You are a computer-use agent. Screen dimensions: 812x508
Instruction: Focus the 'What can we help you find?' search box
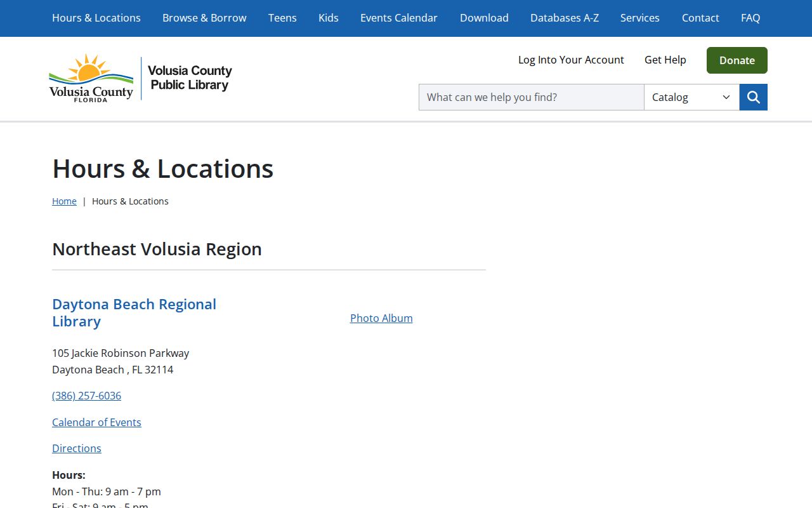(532, 97)
